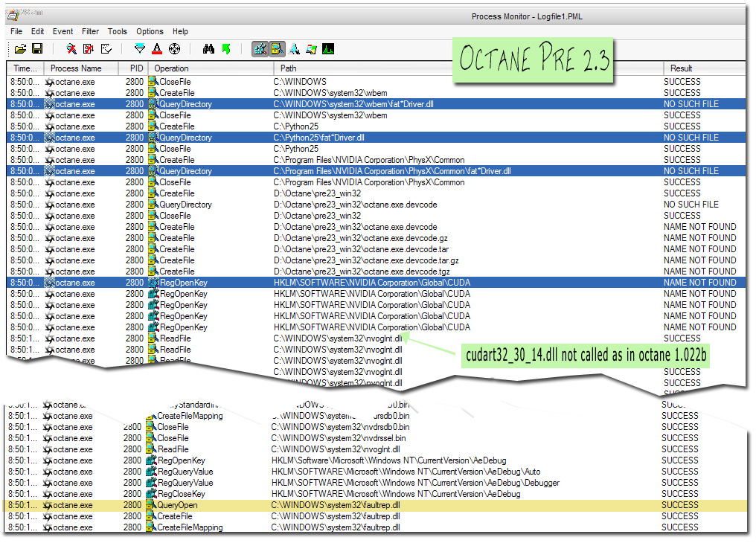Toggle the Show Profiling Events graph icon
756x546 pixels.
click(328, 48)
